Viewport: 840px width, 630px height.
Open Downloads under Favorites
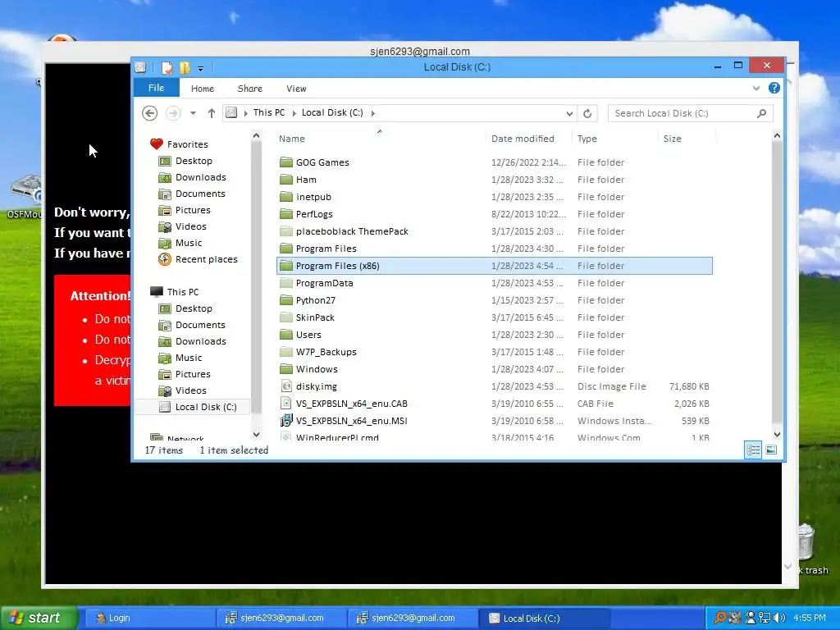200,177
